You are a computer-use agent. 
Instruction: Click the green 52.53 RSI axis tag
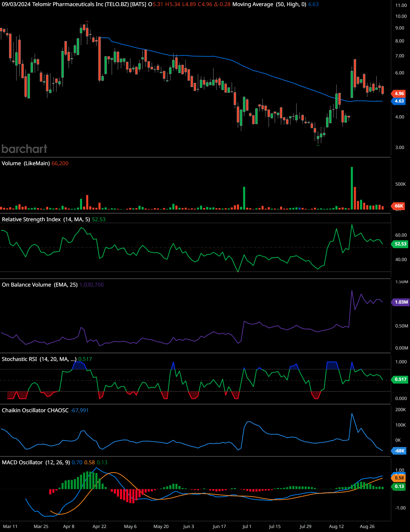400,244
